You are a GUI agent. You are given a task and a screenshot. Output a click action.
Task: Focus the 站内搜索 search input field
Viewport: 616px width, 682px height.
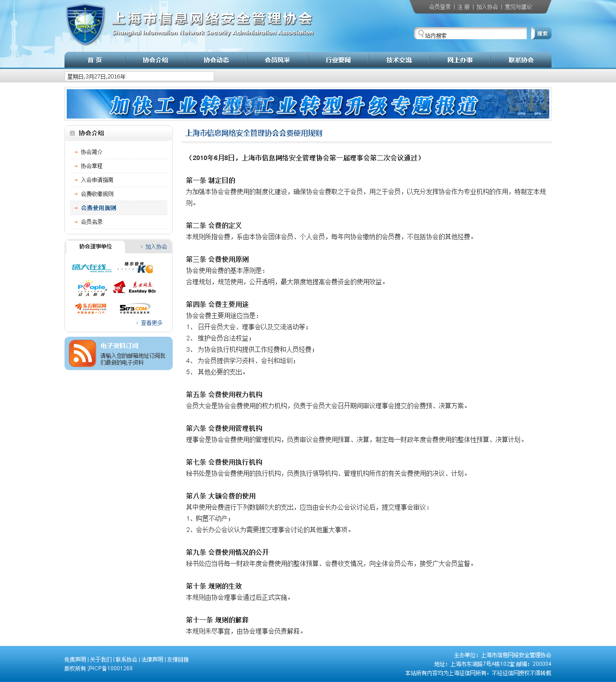pos(473,34)
